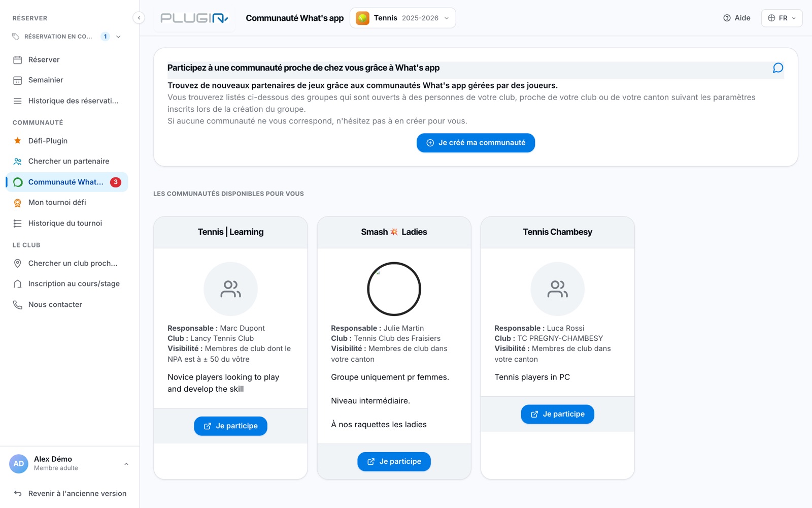Open the FR language dropdown
812x508 pixels.
pyautogui.click(x=782, y=18)
